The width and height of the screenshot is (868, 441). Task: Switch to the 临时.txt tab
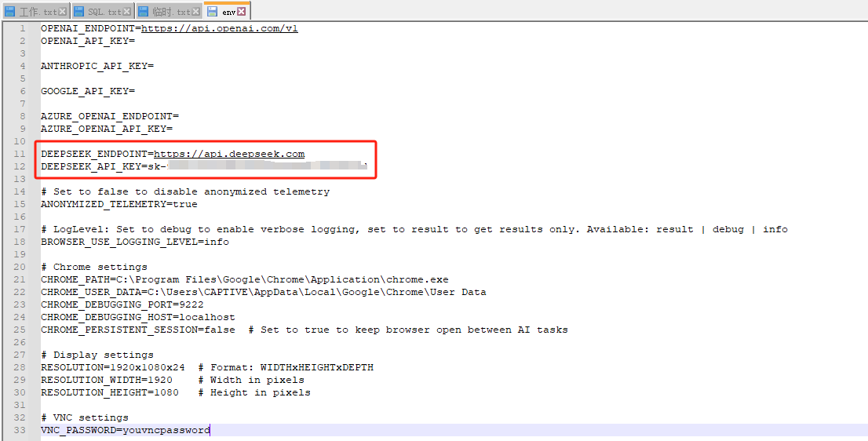[168, 11]
